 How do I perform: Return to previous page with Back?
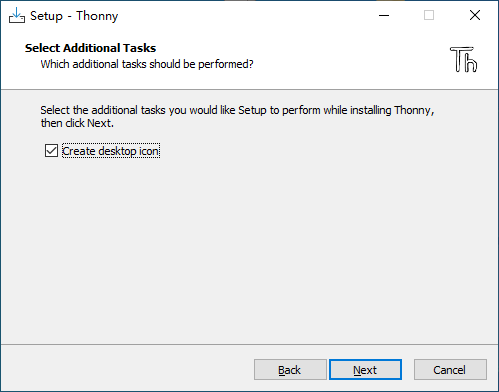point(290,370)
